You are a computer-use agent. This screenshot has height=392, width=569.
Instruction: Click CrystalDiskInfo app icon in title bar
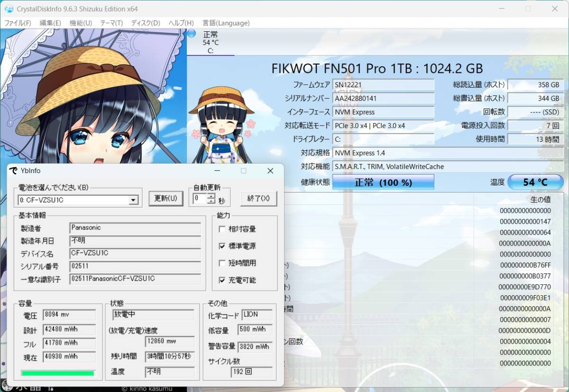click(9, 9)
